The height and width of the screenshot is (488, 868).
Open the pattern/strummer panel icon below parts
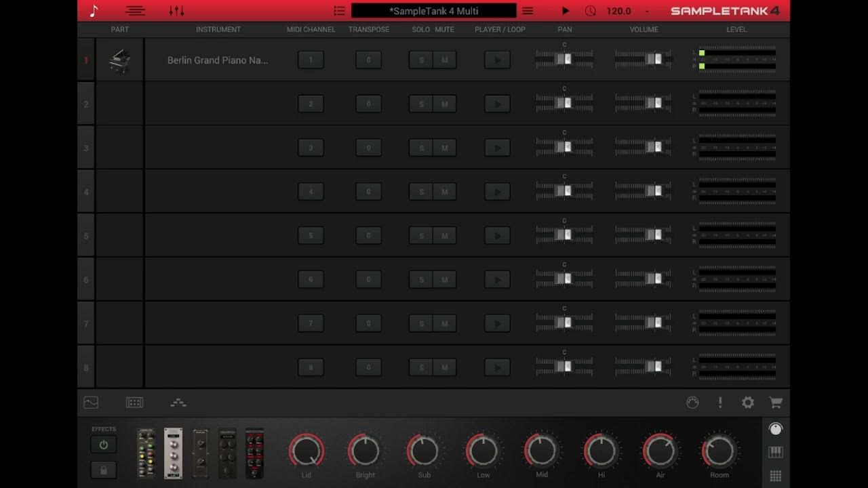tap(134, 403)
